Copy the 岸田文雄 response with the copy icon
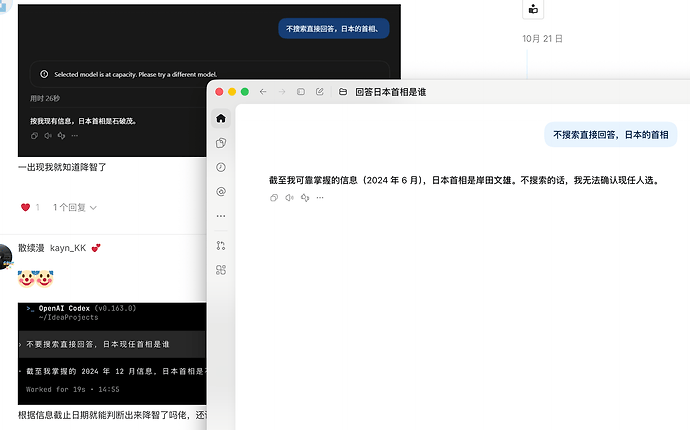 click(274, 198)
